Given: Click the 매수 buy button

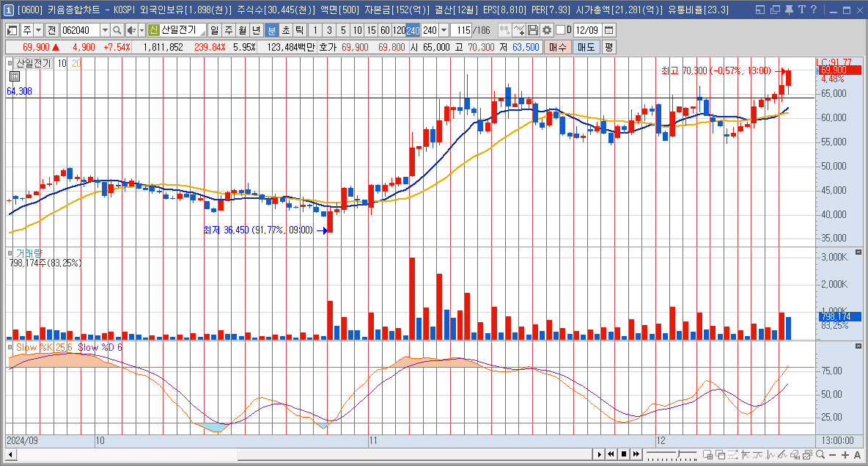Looking at the screenshot, I should click(558, 47).
